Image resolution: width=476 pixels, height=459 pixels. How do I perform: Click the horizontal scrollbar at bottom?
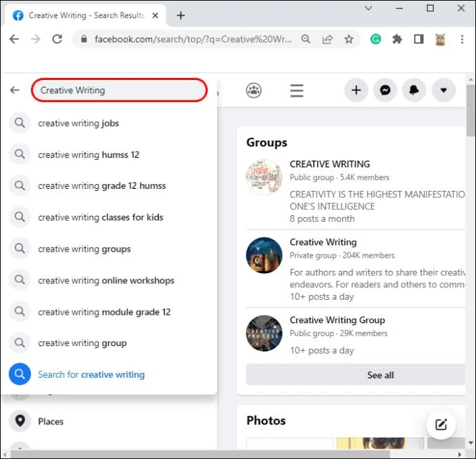click(x=200, y=454)
